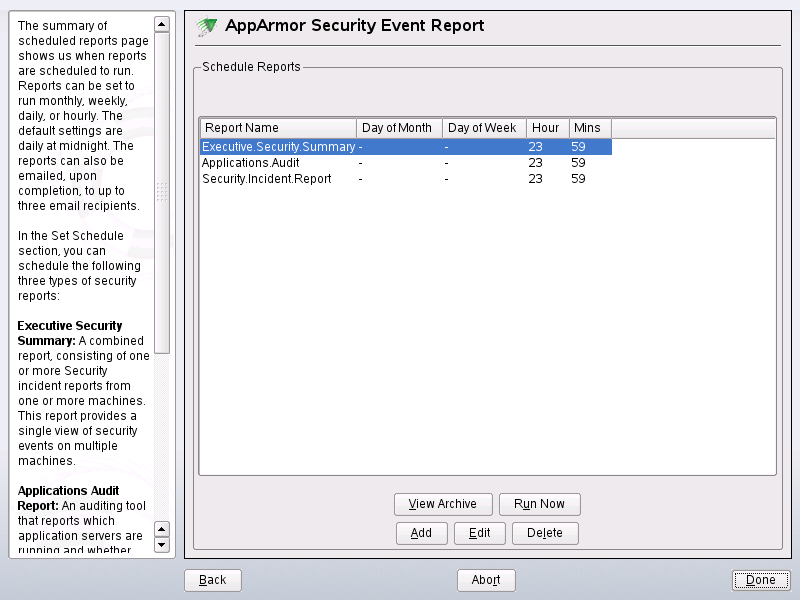Delete the highlighted scheduled report

pyautogui.click(x=545, y=533)
